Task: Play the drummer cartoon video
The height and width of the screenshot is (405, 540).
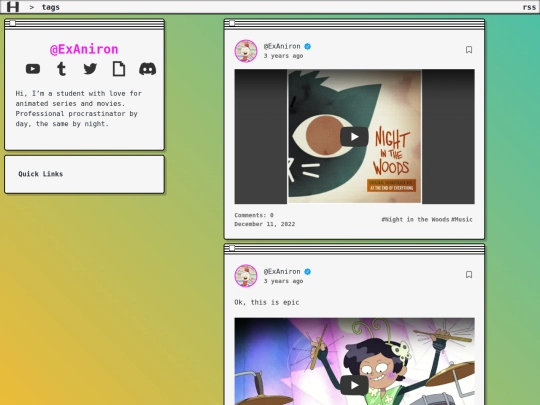Action: pyautogui.click(x=354, y=385)
